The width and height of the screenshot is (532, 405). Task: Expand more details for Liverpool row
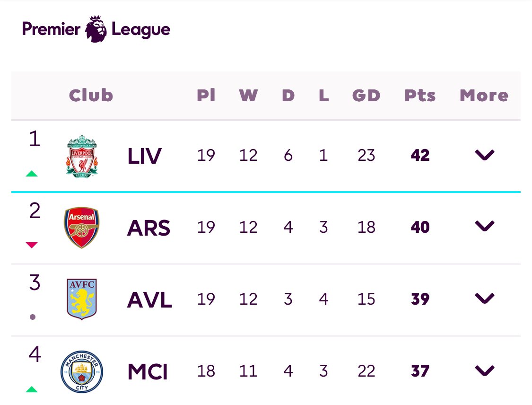[485, 155]
